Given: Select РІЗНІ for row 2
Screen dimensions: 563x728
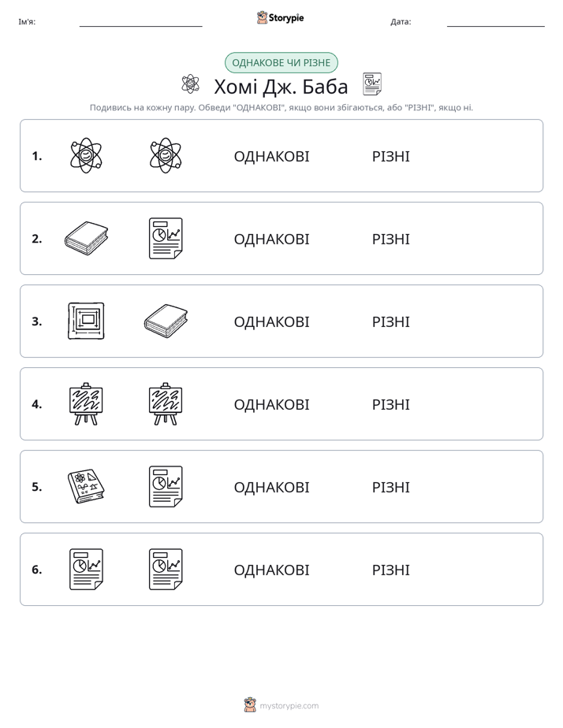Looking at the screenshot, I should pyautogui.click(x=390, y=239).
